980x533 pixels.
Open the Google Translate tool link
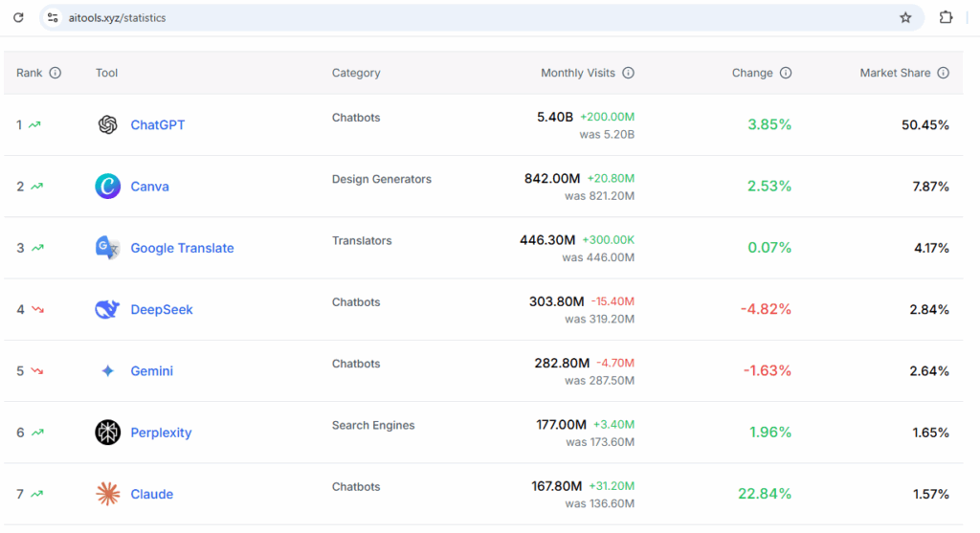coord(182,248)
